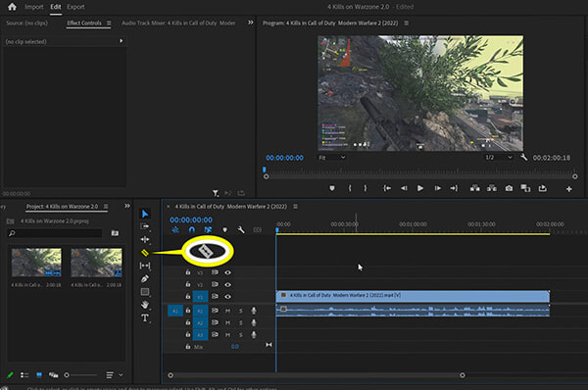This screenshot has width=588, height=390.
Task: Open the Program monitor button editor plus
Action: (x=568, y=189)
